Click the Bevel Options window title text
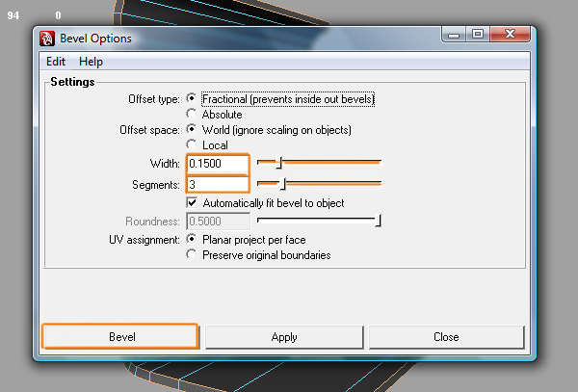 (x=95, y=39)
